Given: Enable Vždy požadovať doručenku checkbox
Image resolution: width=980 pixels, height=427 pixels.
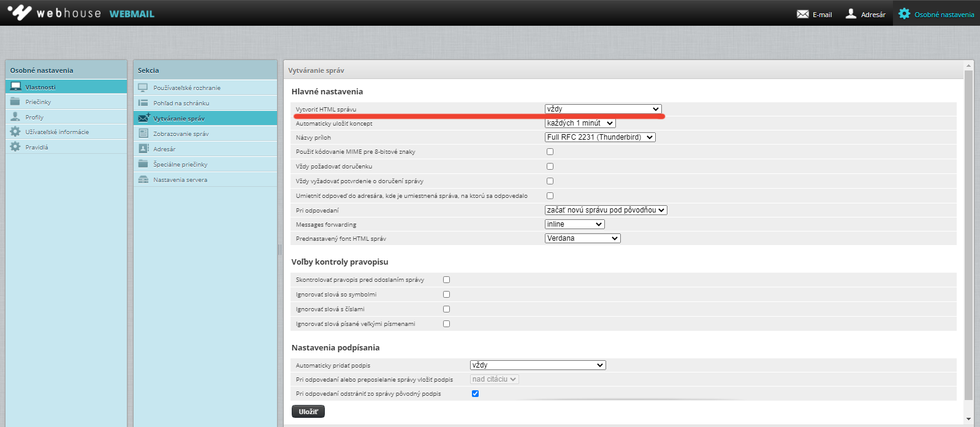Looking at the screenshot, I should coord(550,166).
